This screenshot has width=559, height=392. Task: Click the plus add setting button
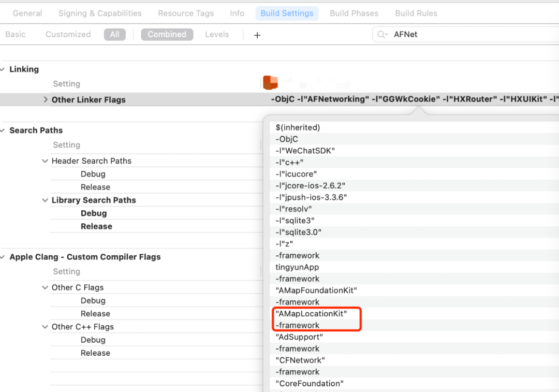pyautogui.click(x=257, y=35)
